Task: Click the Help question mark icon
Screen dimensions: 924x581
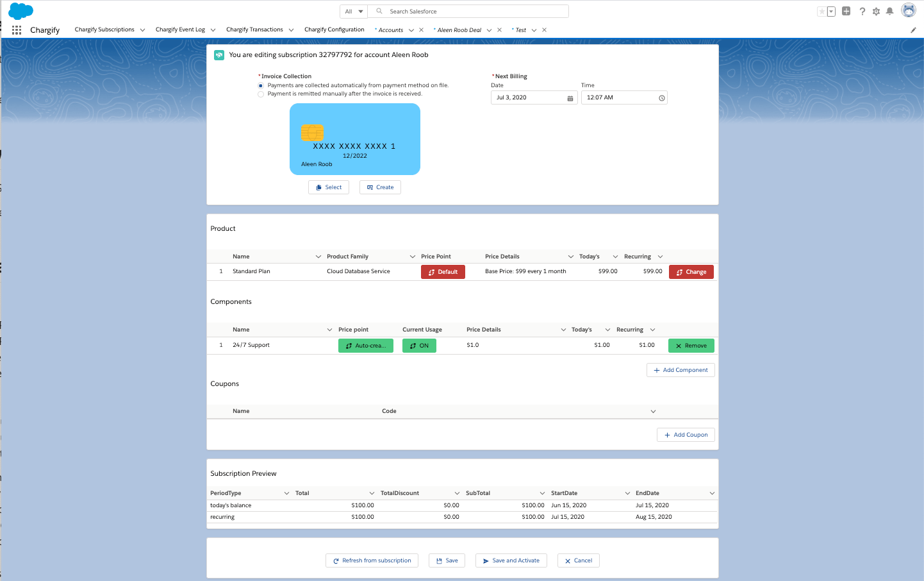Action: tap(862, 12)
